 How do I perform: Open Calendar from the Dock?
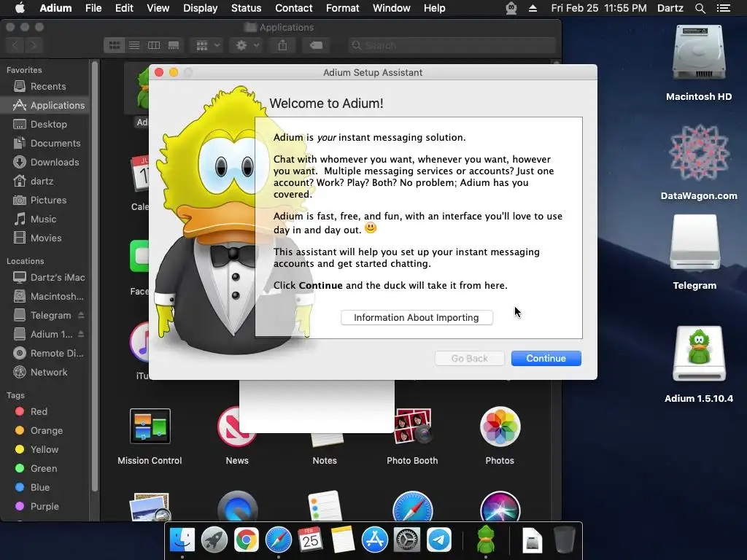point(310,540)
